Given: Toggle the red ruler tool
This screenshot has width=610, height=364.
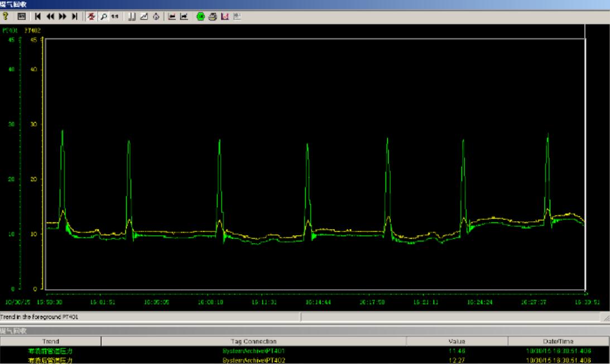Looking at the screenshot, I should point(91,17).
